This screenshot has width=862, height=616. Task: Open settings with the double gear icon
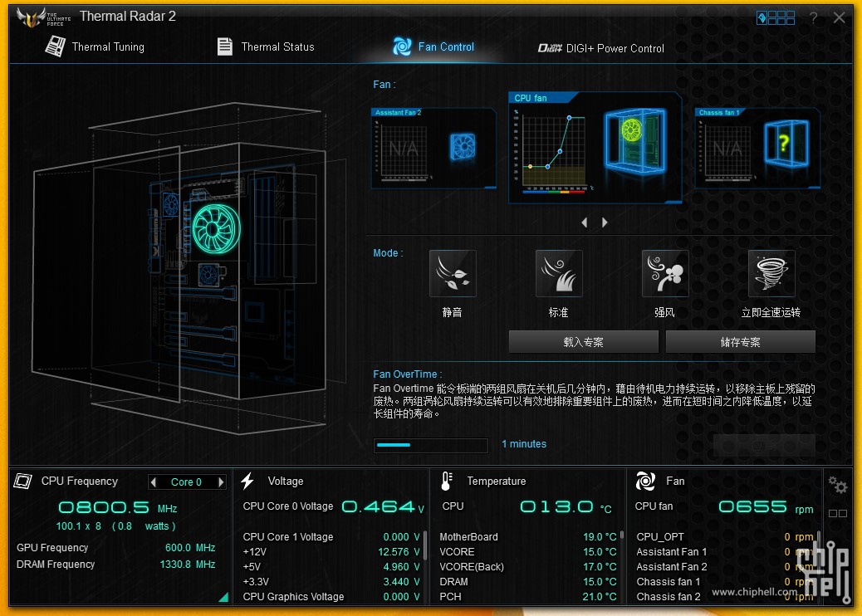pyautogui.click(x=838, y=484)
